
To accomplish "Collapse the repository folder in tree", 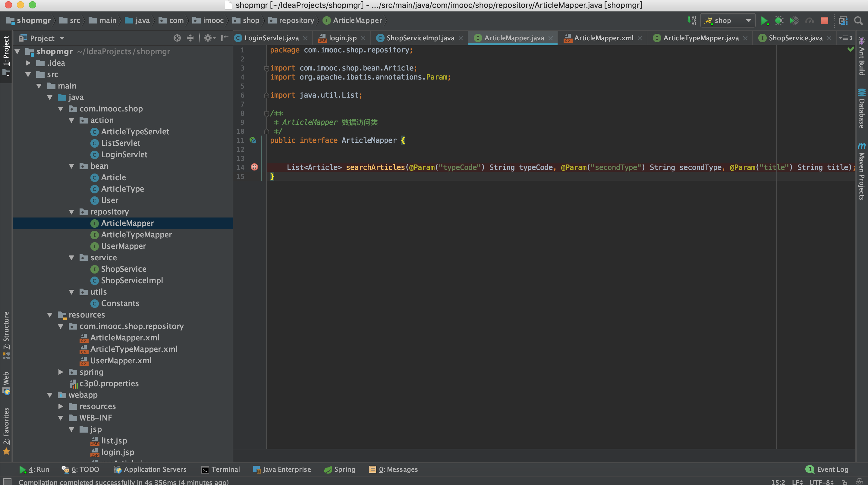I will (x=71, y=212).
